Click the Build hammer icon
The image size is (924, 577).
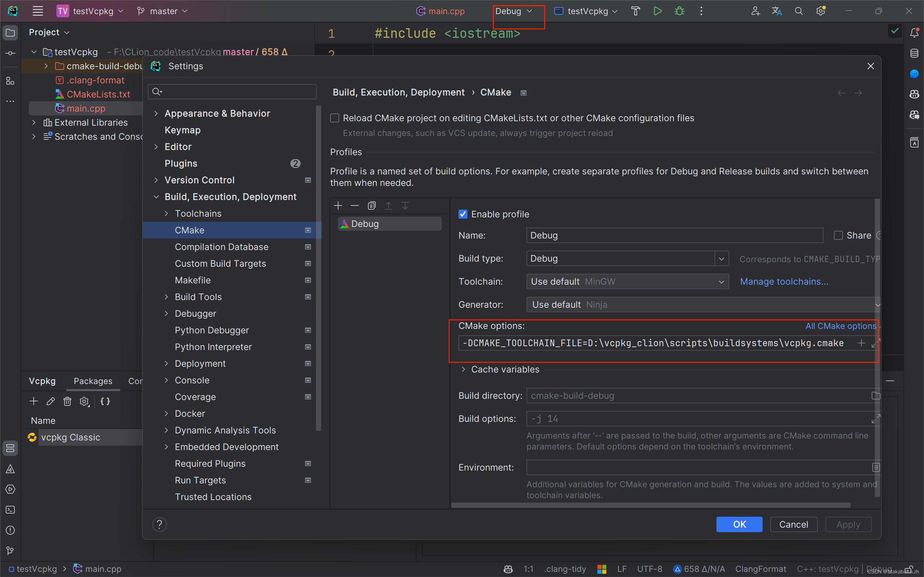(x=635, y=11)
